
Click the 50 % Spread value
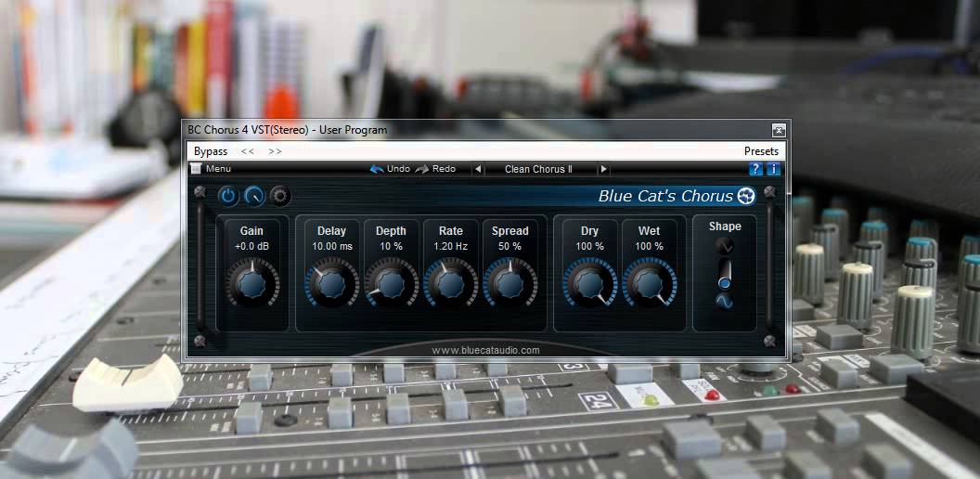click(510, 246)
